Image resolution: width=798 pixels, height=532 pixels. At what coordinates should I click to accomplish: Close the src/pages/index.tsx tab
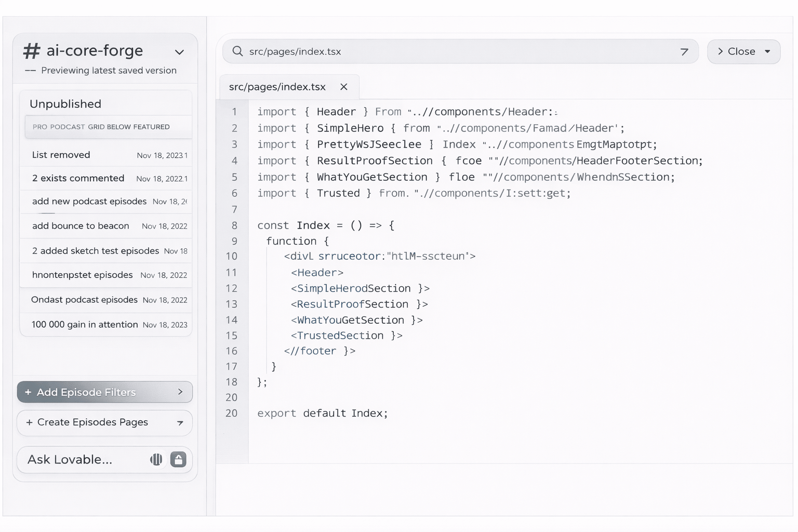click(x=343, y=86)
